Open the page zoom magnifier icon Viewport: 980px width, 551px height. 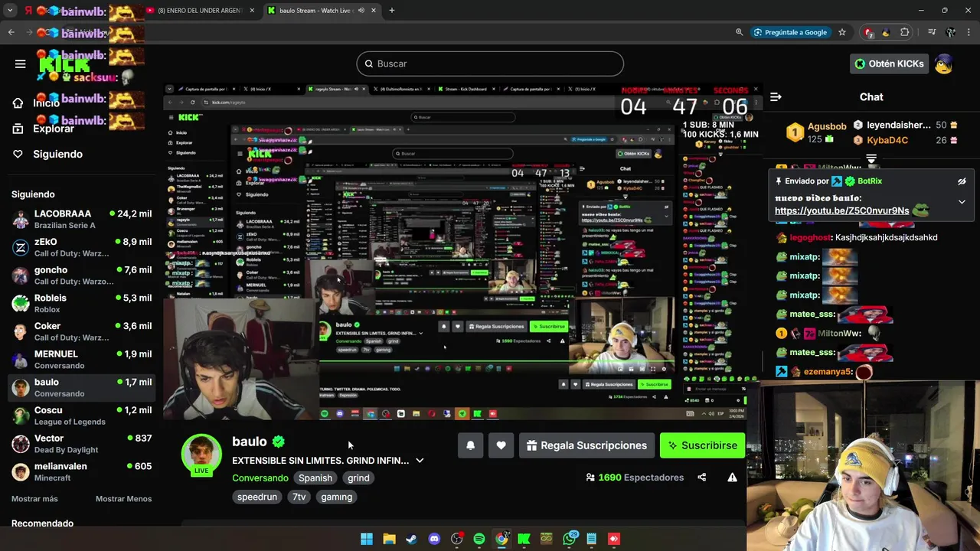(739, 32)
